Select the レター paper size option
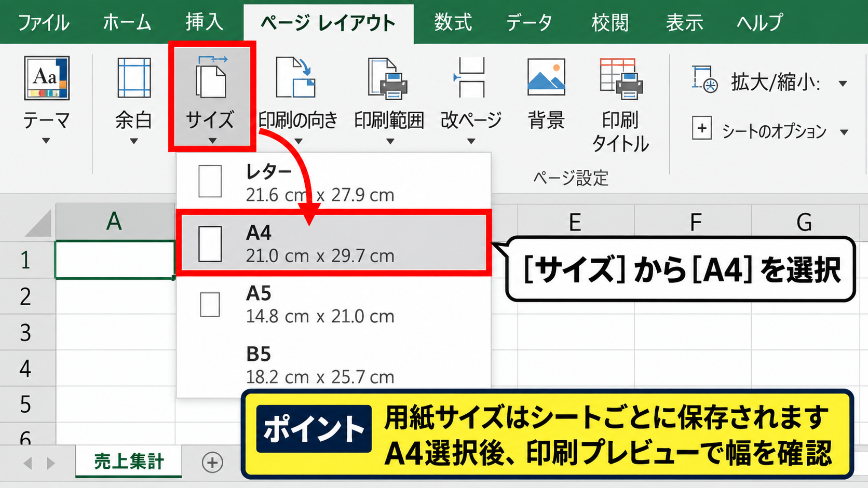 [334, 182]
